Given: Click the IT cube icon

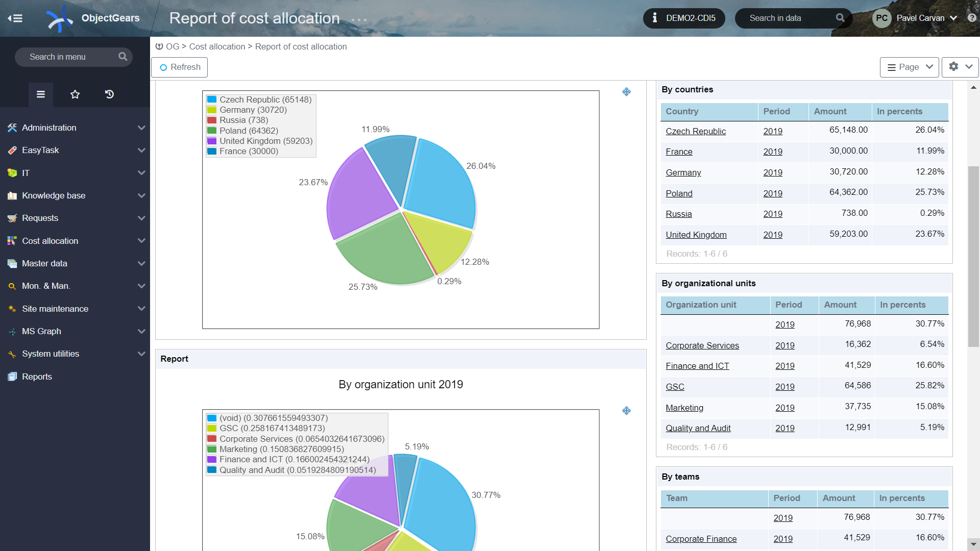Looking at the screenshot, I should 12,173.
